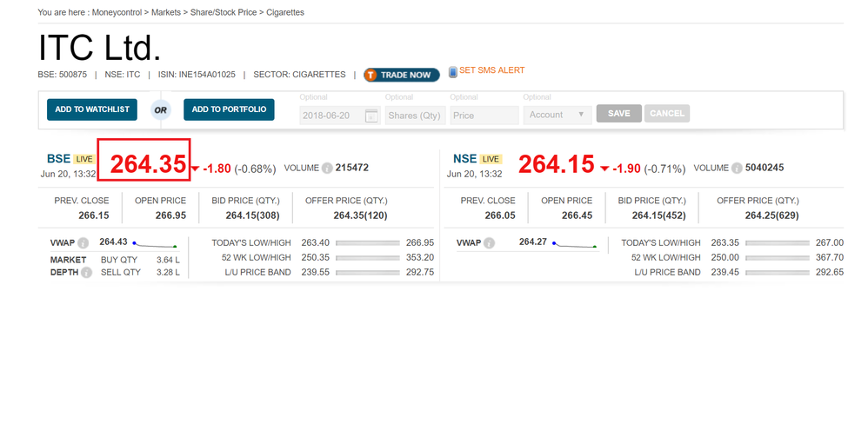
Task: Select the BSE exchange label
Action: click(x=58, y=159)
